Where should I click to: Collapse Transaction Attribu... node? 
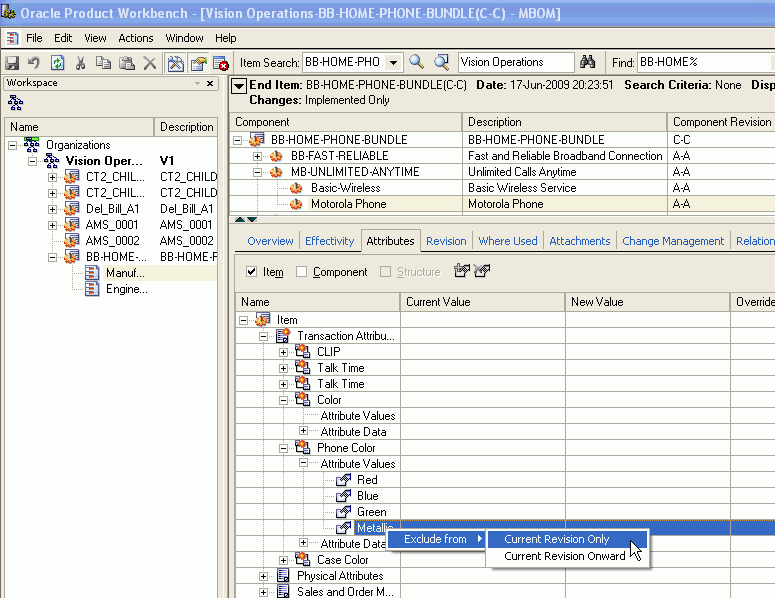coord(263,337)
